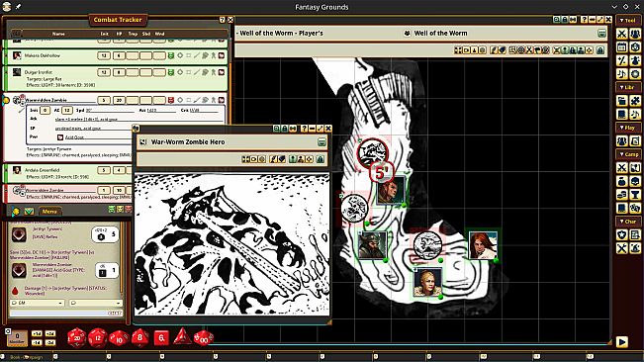Screen dimensions: 644x362
Task: Collapse the Char sidebar section
Action: coord(628,222)
